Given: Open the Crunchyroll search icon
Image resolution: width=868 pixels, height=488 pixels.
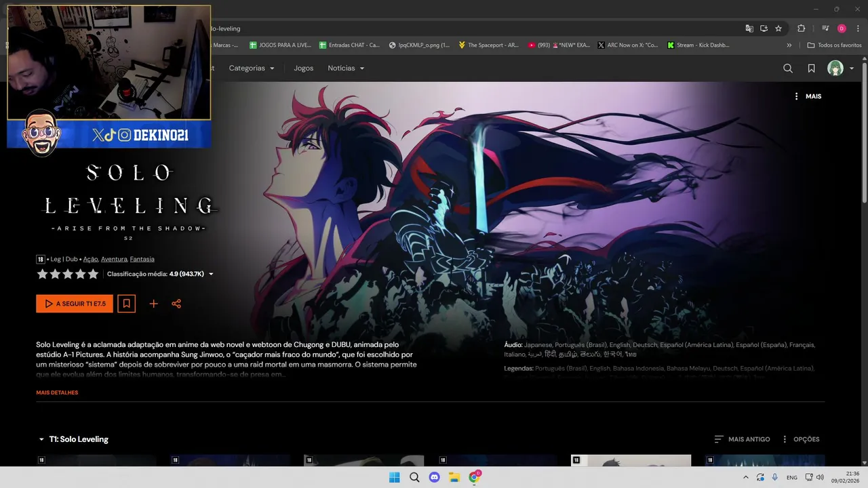Looking at the screenshot, I should click(788, 68).
